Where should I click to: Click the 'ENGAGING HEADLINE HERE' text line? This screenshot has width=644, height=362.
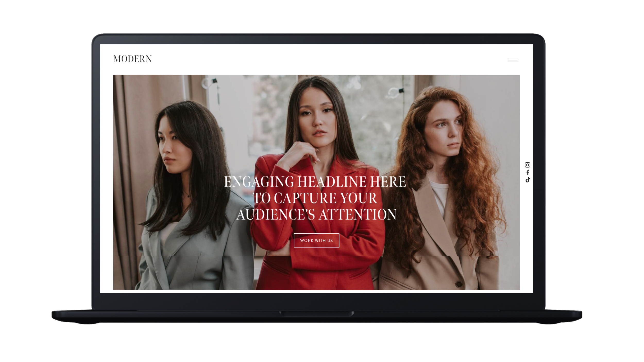click(x=315, y=182)
